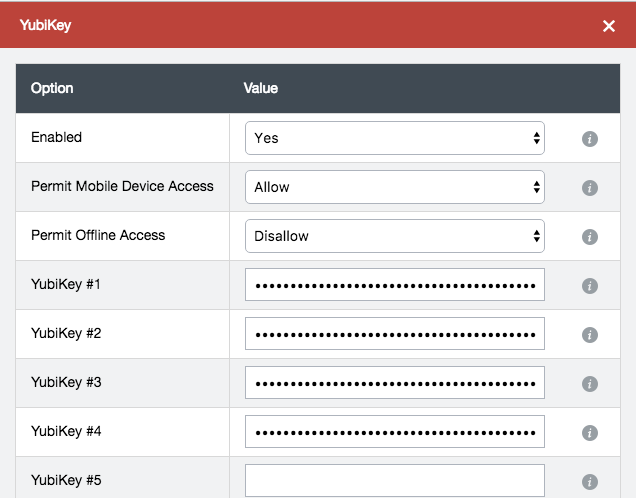Close the YubiKey dialog
636x498 pixels.
point(608,26)
